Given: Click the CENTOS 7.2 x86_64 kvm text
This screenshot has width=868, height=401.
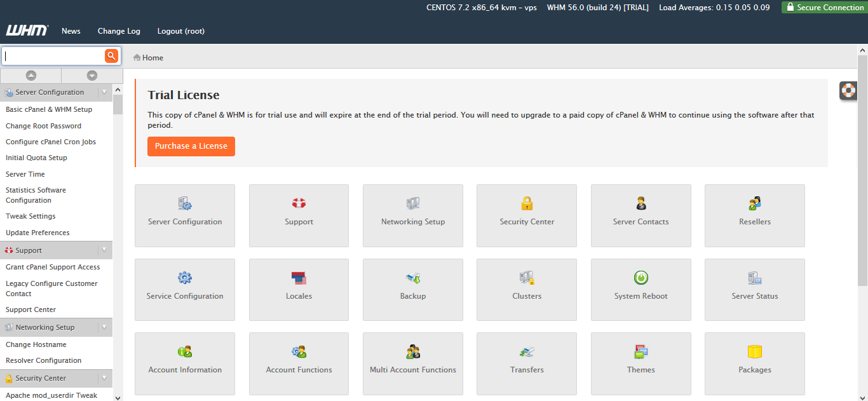Looking at the screenshot, I should [x=482, y=8].
